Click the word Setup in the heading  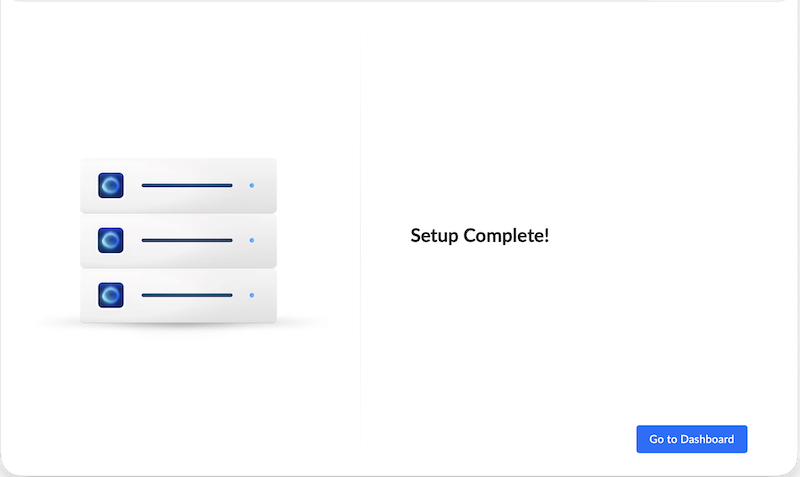pos(434,236)
